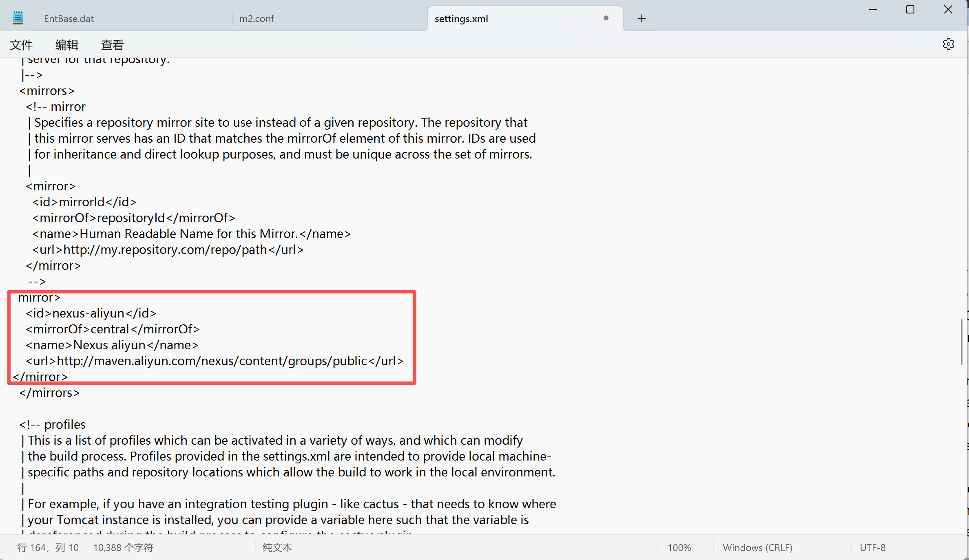Click the Windows (CRLF) line ending indicator
This screenshot has width=969, height=560.
point(757,547)
